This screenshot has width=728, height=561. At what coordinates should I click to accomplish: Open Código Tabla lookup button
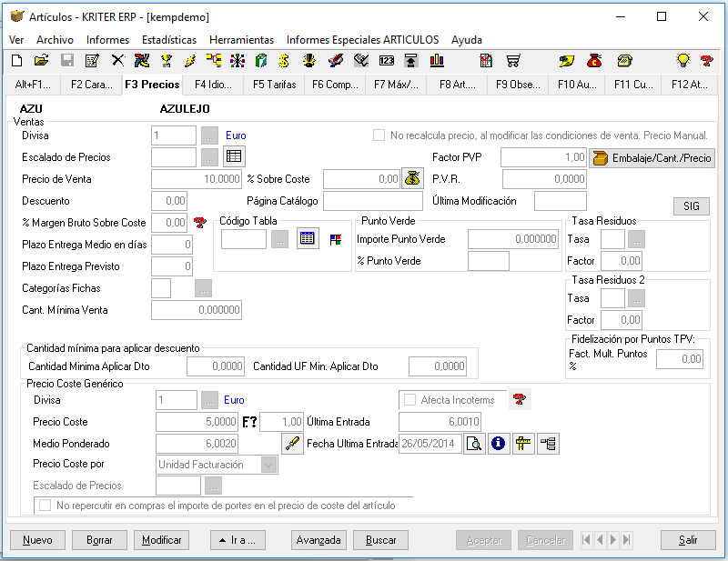[x=280, y=239]
